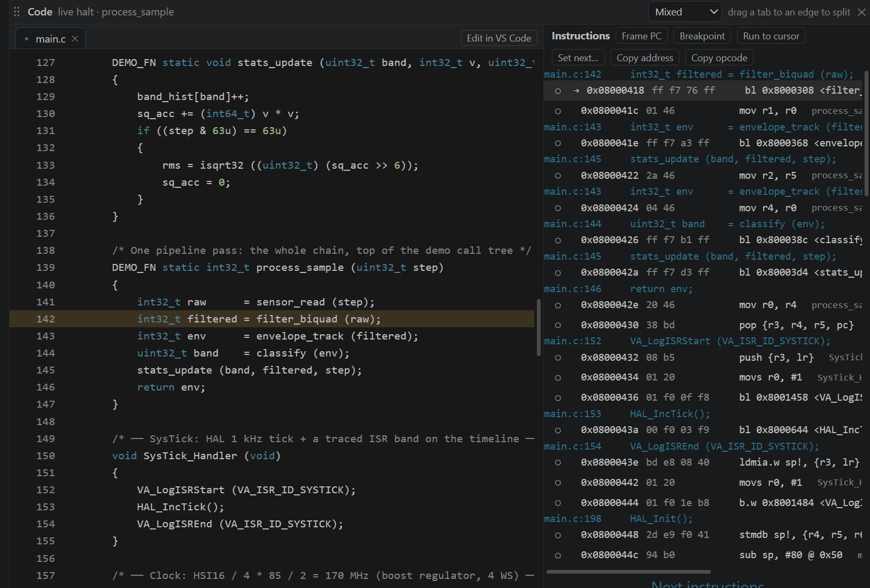This screenshot has height=588, width=870.
Task: Click the main.c:152 source reference
Action: click(x=573, y=341)
